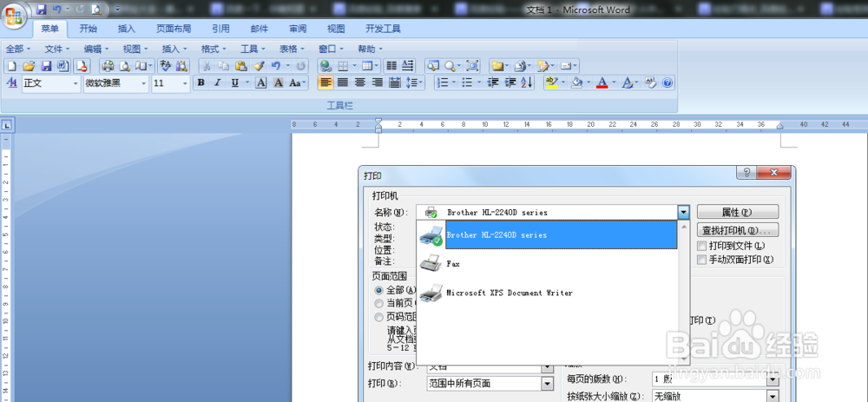Open the 文件 classic menu

(x=57, y=49)
